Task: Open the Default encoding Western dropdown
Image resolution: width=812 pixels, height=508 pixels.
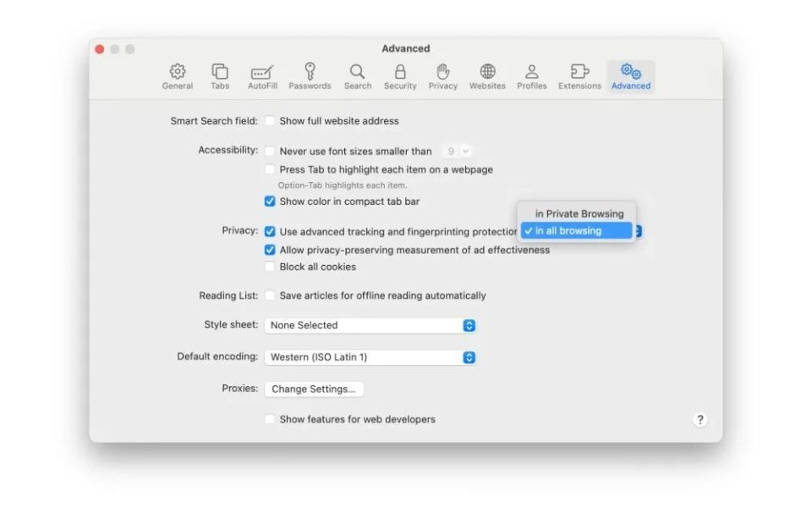Action: [370, 357]
